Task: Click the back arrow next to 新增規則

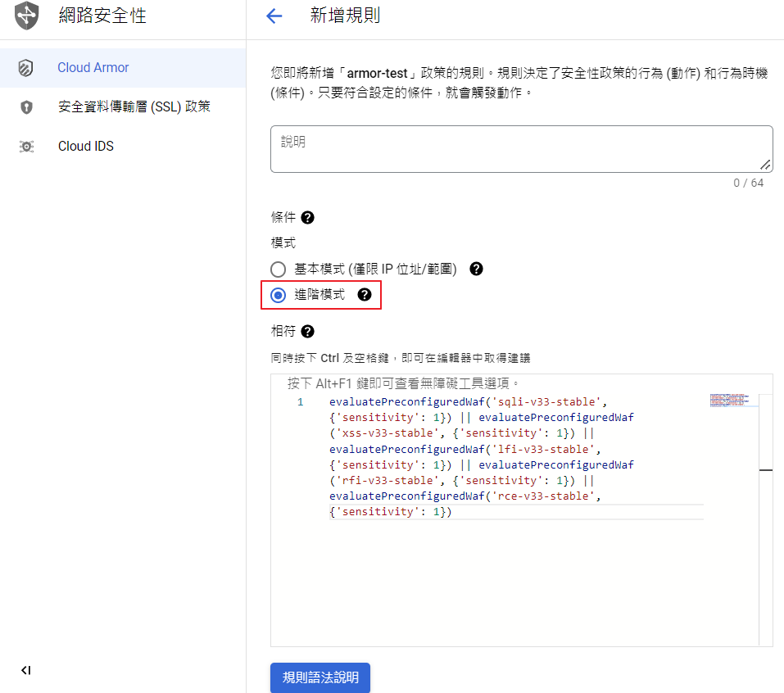Action: pos(274,16)
